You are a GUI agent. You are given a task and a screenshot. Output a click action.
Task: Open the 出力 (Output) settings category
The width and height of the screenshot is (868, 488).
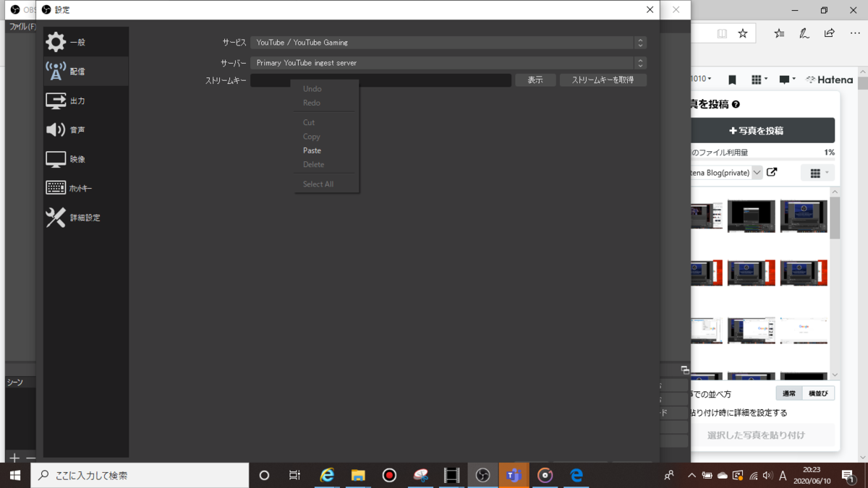coord(85,100)
